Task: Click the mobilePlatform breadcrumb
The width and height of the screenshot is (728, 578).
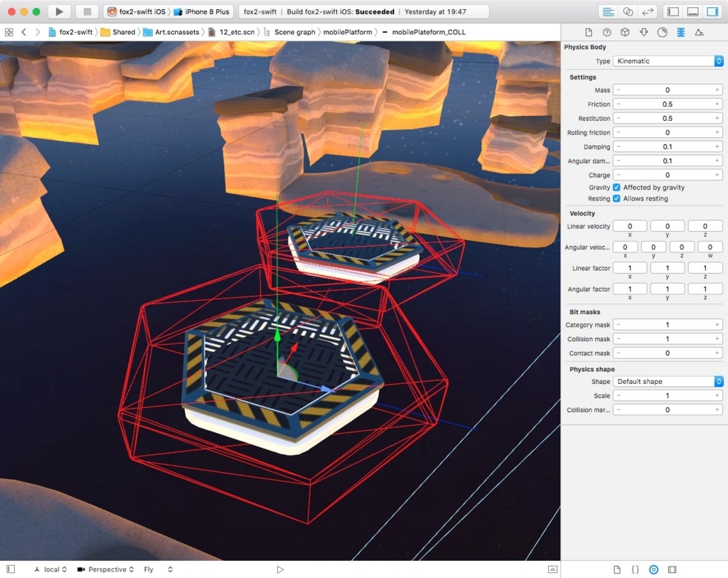Action: [x=347, y=32]
